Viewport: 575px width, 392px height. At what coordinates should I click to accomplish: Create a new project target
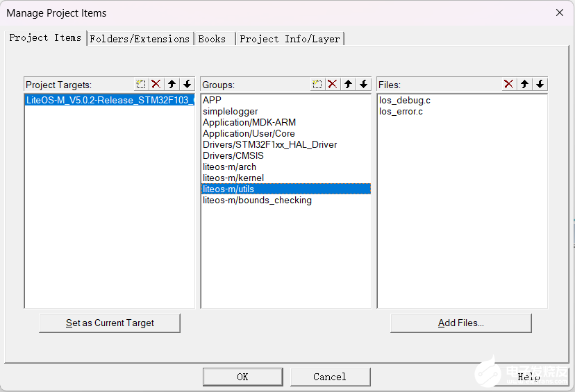coord(141,84)
